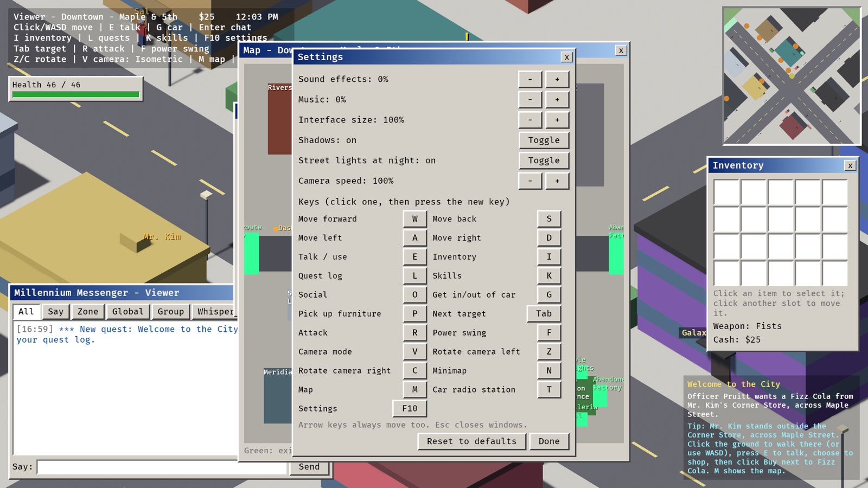Viewport: 868px width, 488px height.
Task: Select the Global chat tab
Action: tap(127, 312)
